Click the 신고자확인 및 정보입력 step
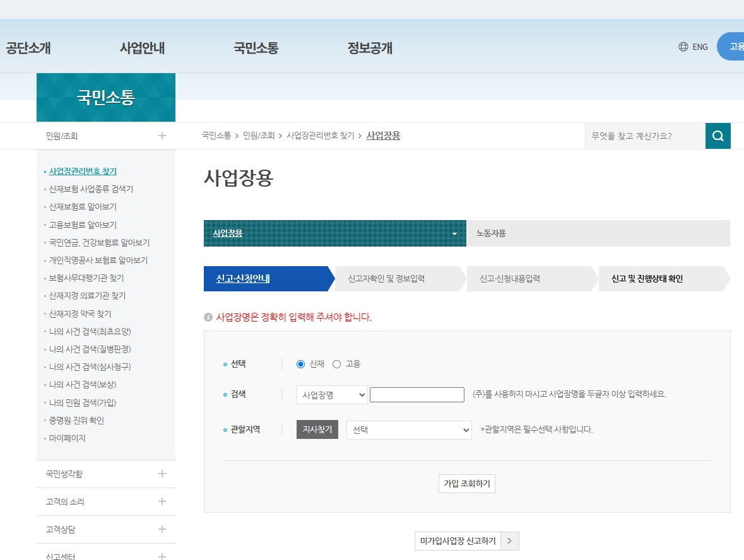The width and height of the screenshot is (744, 560). coord(401,279)
